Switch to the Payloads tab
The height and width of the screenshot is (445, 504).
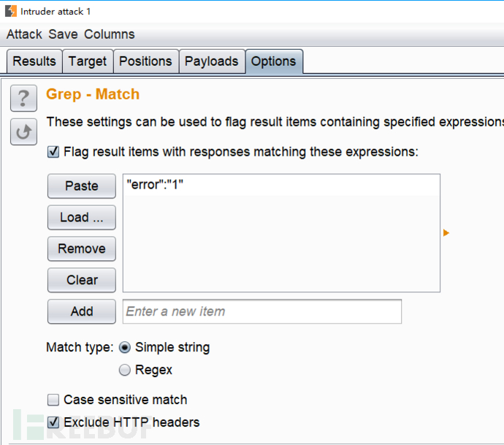pyautogui.click(x=212, y=61)
